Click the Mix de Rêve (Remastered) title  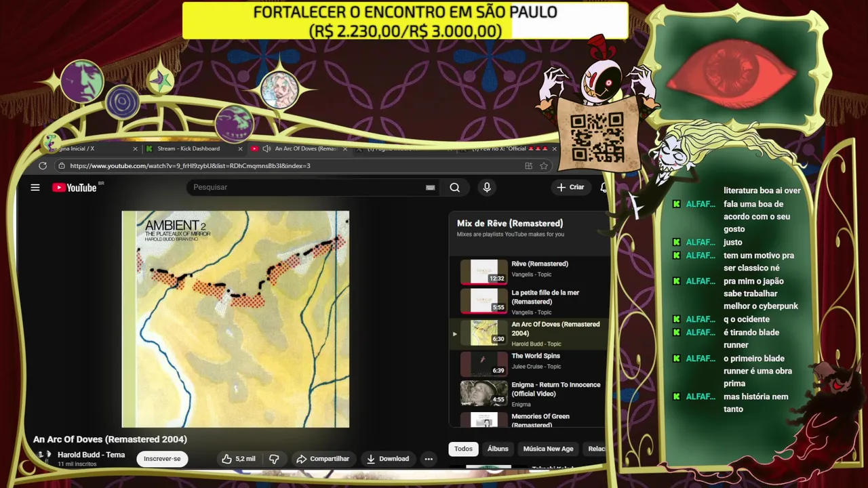pyautogui.click(x=510, y=223)
